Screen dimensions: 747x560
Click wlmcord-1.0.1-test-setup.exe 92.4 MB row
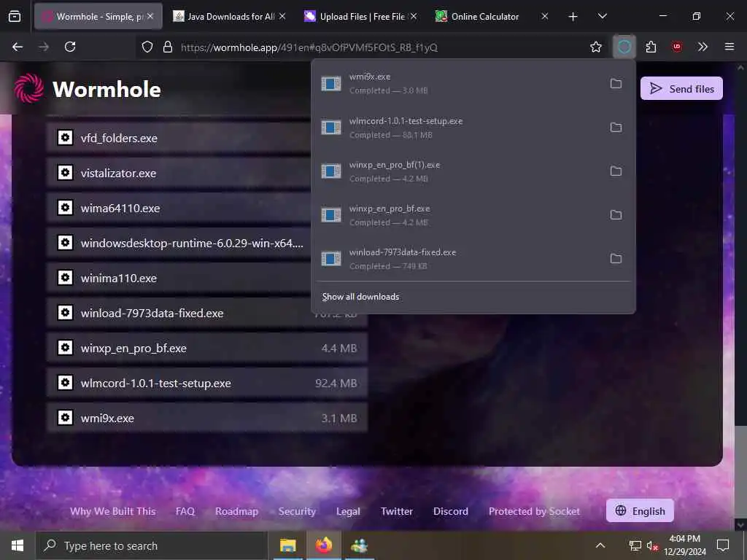pos(206,383)
